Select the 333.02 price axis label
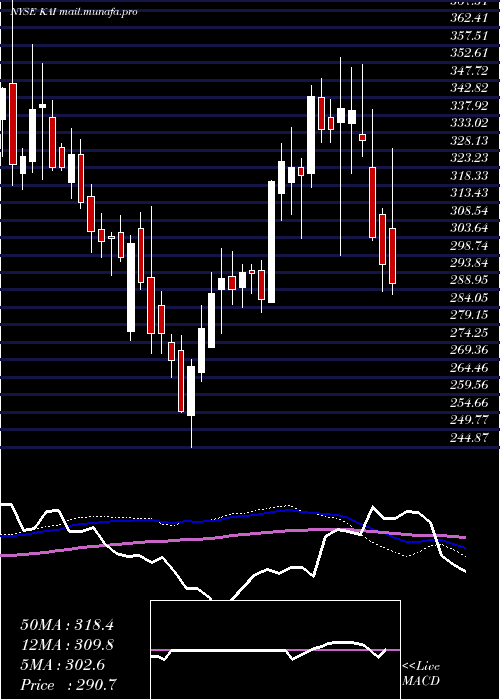This screenshot has width=500, height=700. point(469,123)
